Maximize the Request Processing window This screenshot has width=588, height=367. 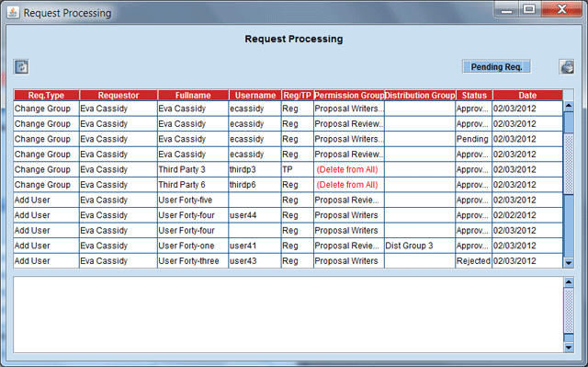pyautogui.click(x=529, y=9)
